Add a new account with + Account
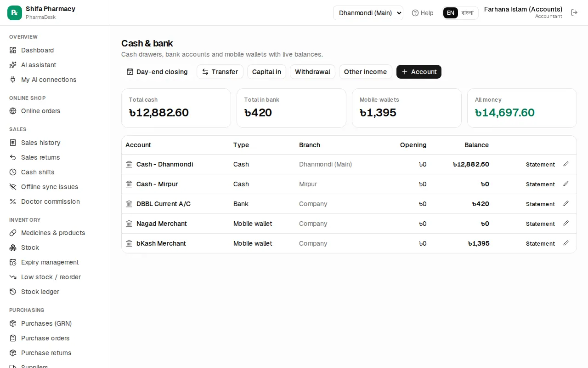Image resolution: width=588 pixels, height=368 pixels. [419, 72]
